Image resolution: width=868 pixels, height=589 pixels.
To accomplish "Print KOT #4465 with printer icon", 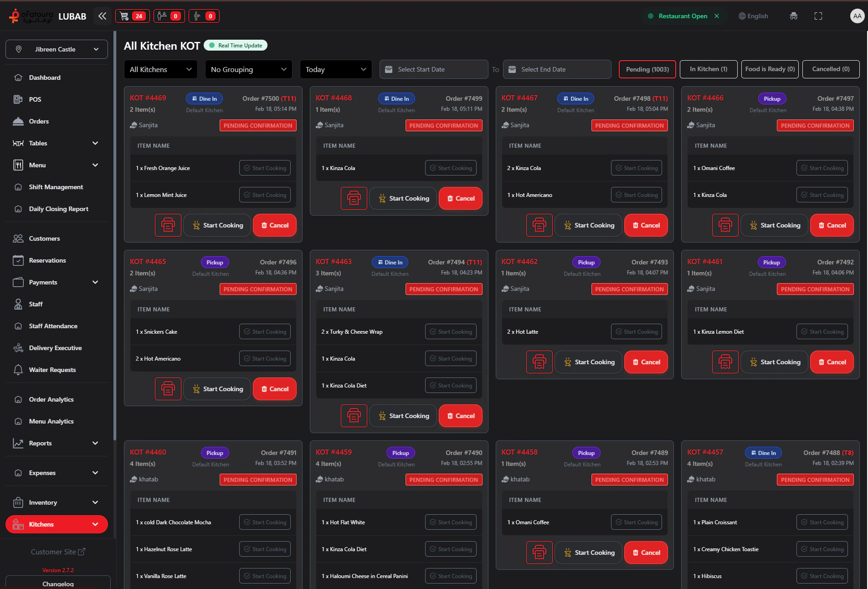I will pyautogui.click(x=168, y=389).
